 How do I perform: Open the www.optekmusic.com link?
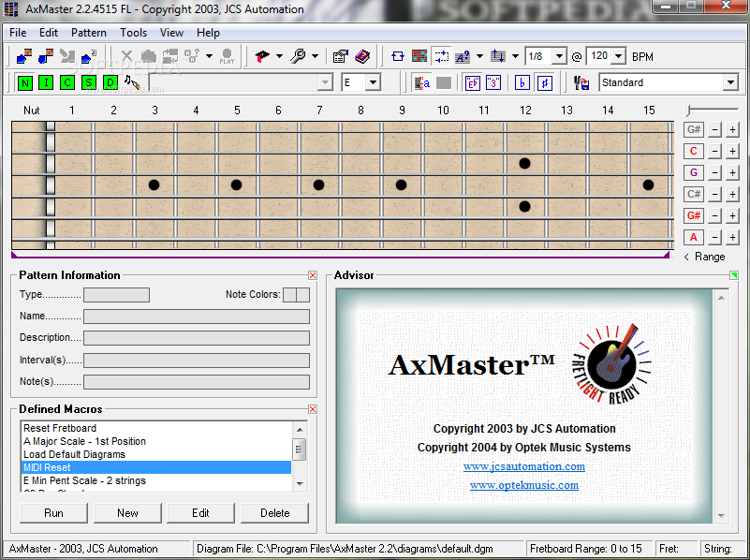[523, 485]
